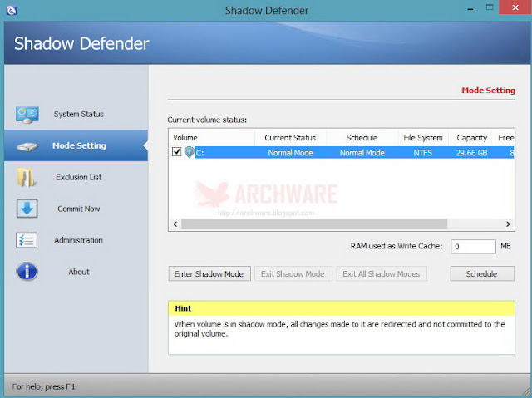This screenshot has height=398, width=532.
Task: Click the horizontal scrollbar thumb in volume list
Action: click(x=314, y=224)
